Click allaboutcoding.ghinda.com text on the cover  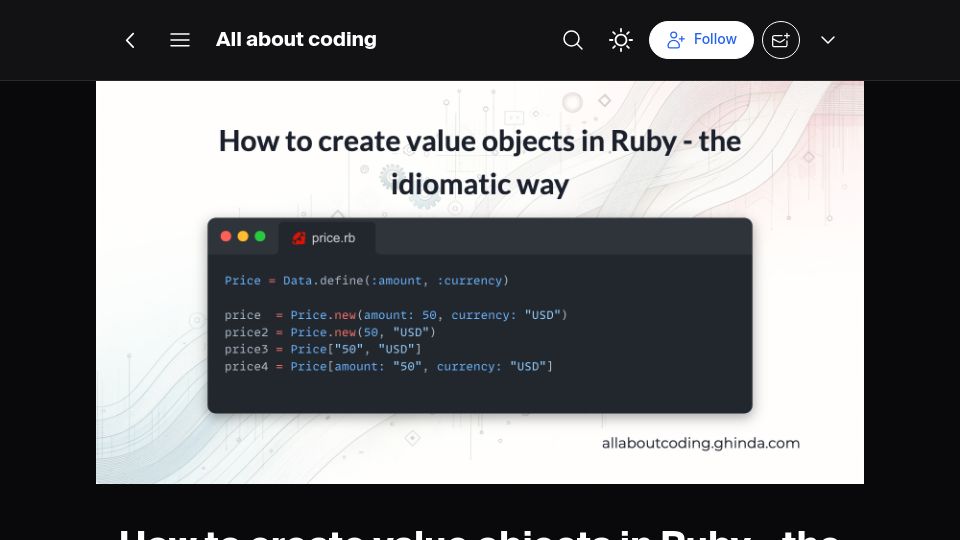click(700, 443)
